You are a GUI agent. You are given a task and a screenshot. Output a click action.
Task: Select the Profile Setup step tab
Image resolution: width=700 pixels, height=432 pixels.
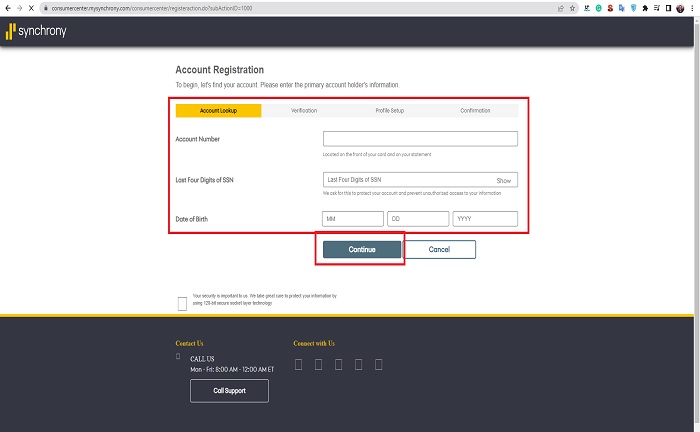(x=389, y=111)
